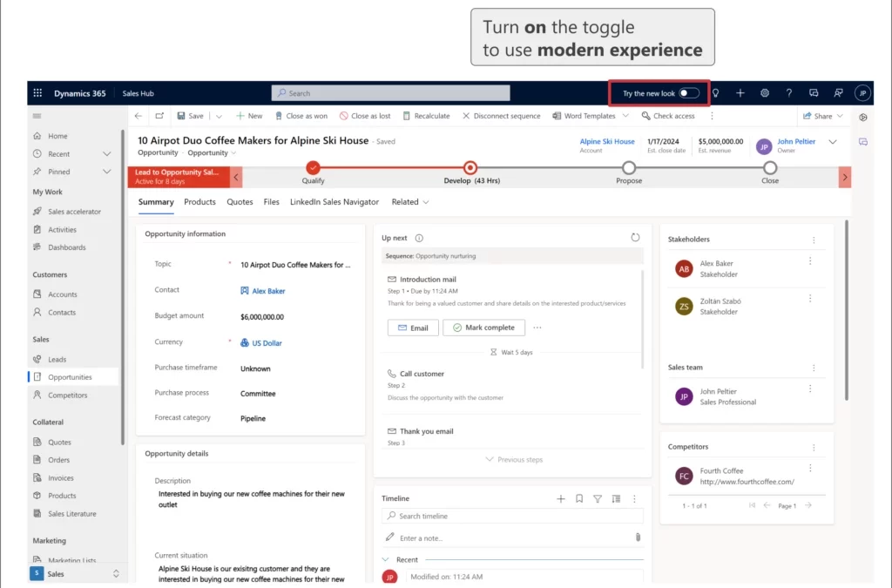Viewport: 892px width, 588px height.
Task: Select the Close stage circle
Action: pos(770,168)
